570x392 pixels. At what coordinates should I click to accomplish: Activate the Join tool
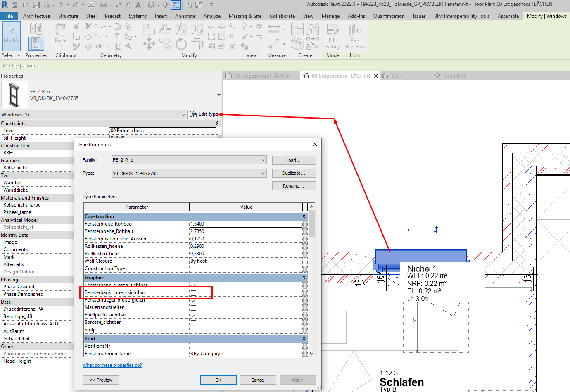pos(95,46)
